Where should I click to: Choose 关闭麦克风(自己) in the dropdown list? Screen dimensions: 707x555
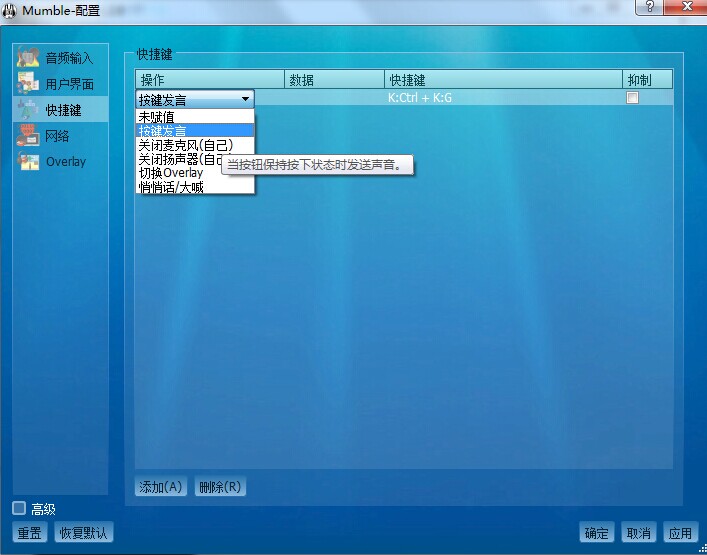tap(195, 145)
